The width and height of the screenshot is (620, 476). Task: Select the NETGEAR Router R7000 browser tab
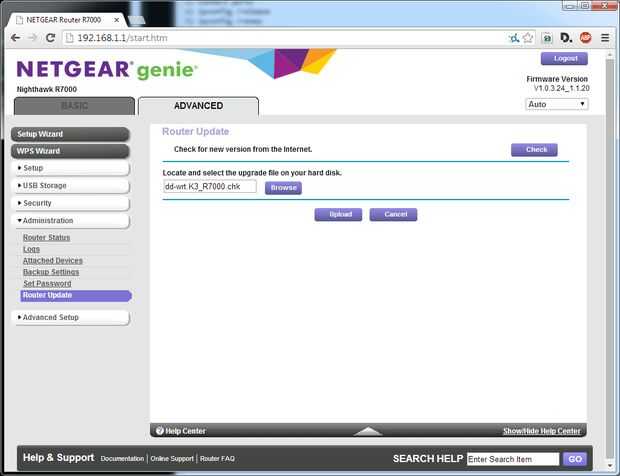65,20
